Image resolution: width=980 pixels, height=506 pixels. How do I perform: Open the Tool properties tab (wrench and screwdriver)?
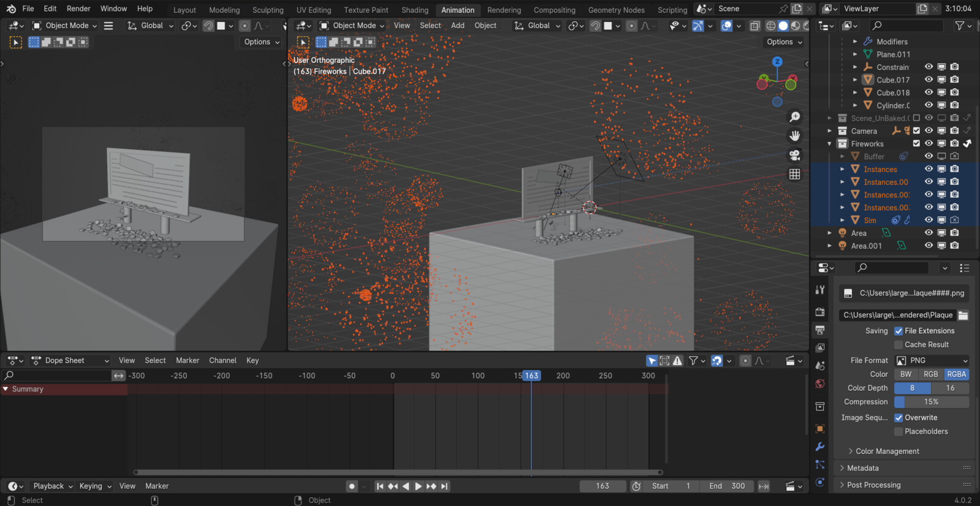[820, 290]
